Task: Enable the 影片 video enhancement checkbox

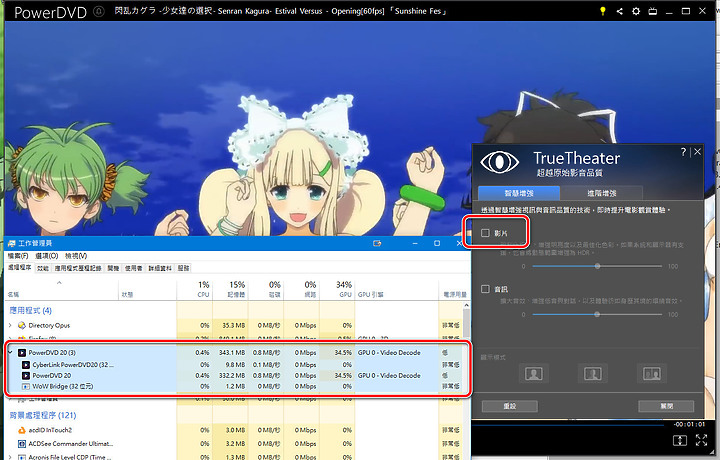Action: [485, 233]
